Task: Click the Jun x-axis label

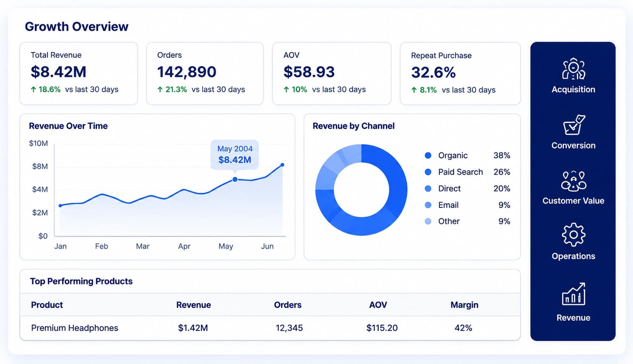Action: click(x=267, y=246)
